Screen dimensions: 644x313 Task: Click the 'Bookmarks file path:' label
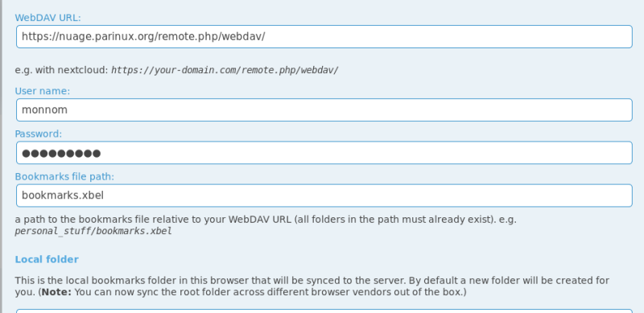pyautogui.click(x=64, y=176)
